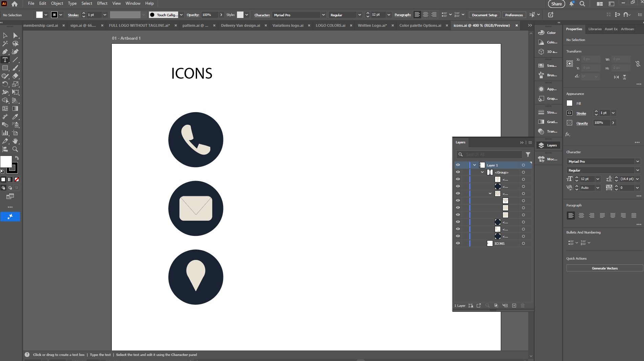Select the Paintbrush tool
Screen dimensions: 644x361
click(x=15, y=68)
